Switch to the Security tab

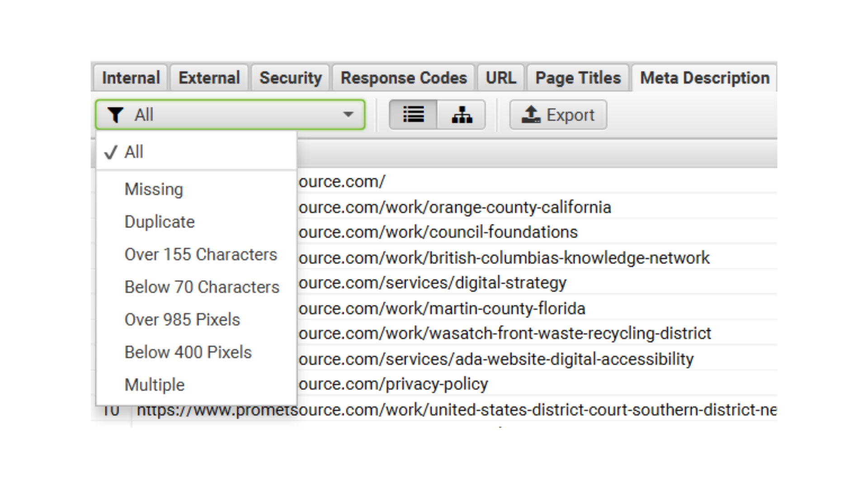pyautogui.click(x=290, y=78)
